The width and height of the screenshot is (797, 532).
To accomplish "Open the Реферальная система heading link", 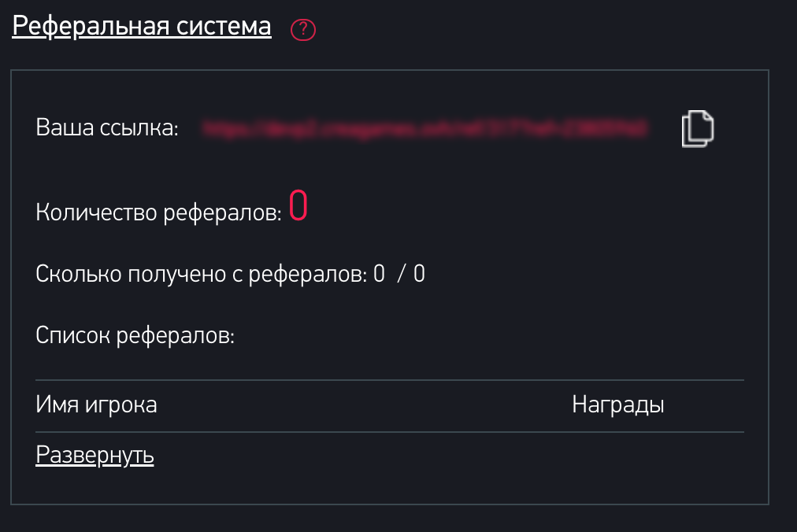I will (x=142, y=26).
